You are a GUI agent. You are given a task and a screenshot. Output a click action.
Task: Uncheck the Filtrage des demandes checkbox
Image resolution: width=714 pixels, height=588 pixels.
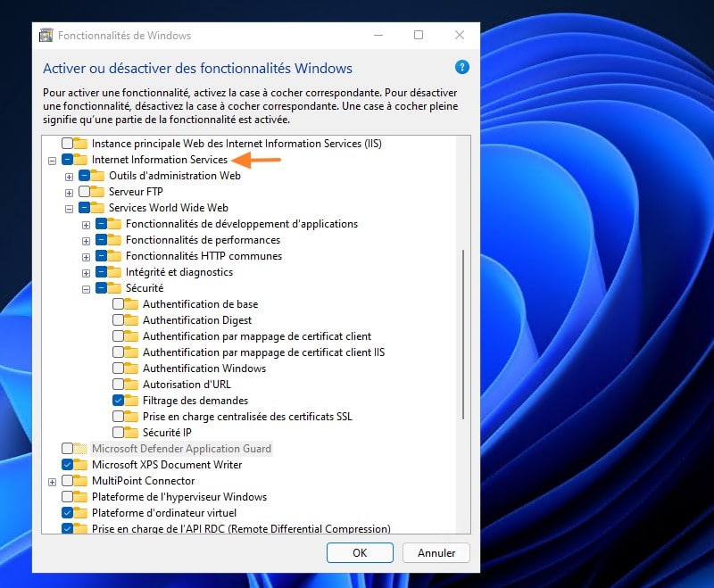pos(119,401)
